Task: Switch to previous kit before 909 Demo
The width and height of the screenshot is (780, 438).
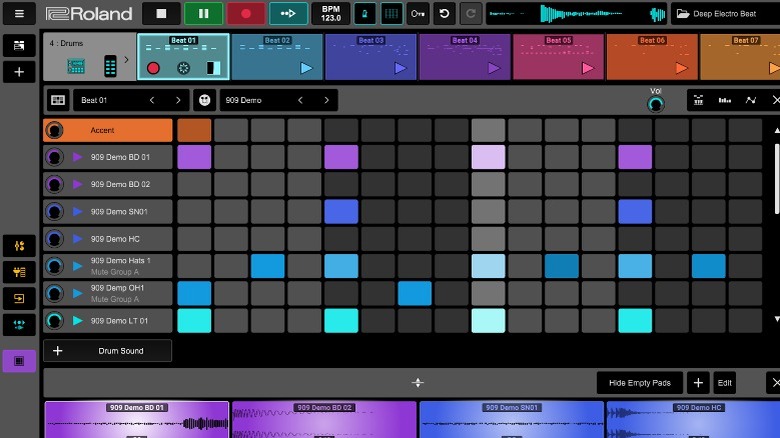Action: [x=299, y=101]
